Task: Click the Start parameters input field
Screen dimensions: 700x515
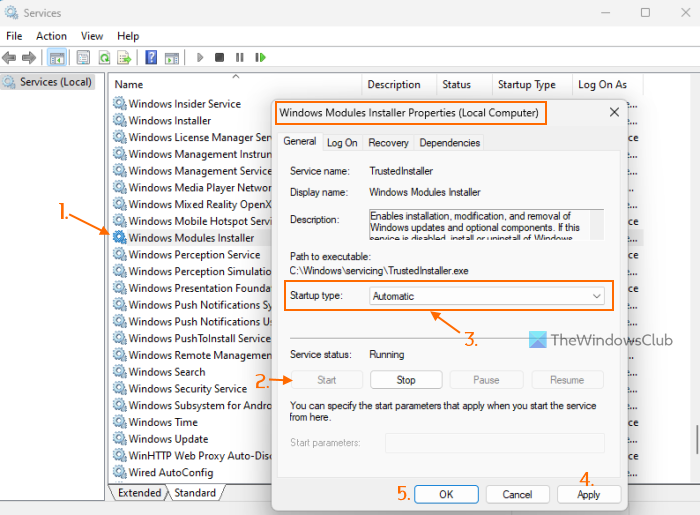Action: coord(495,443)
